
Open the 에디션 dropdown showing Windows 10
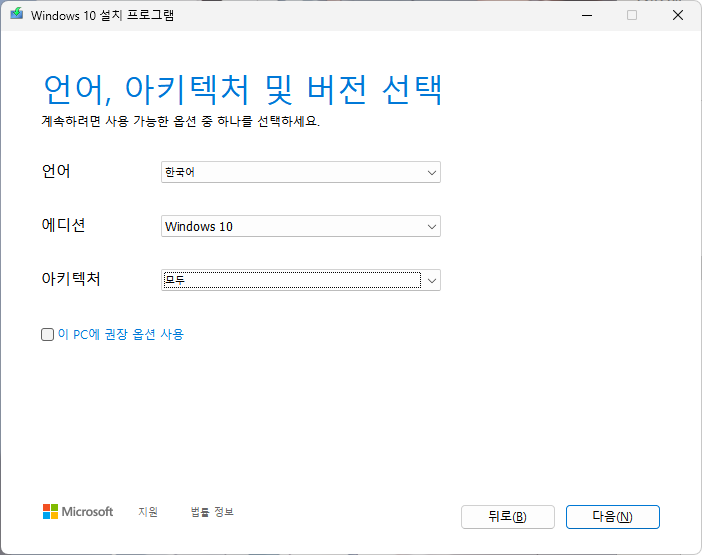(301, 226)
